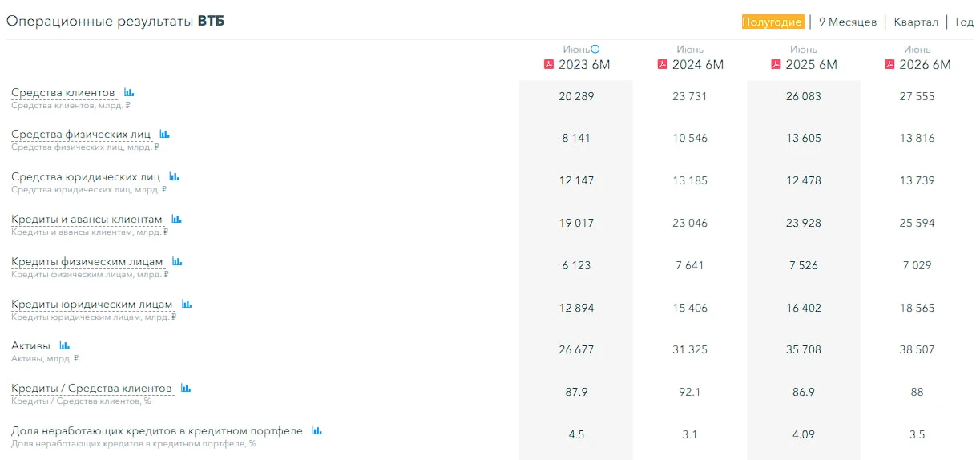
Task: Open chart icon next to Средства клиентов
Action: coord(129,92)
